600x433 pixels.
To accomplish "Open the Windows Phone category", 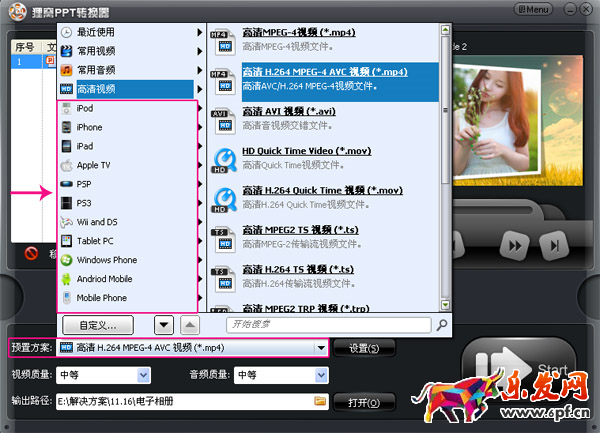I will (x=106, y=260).
